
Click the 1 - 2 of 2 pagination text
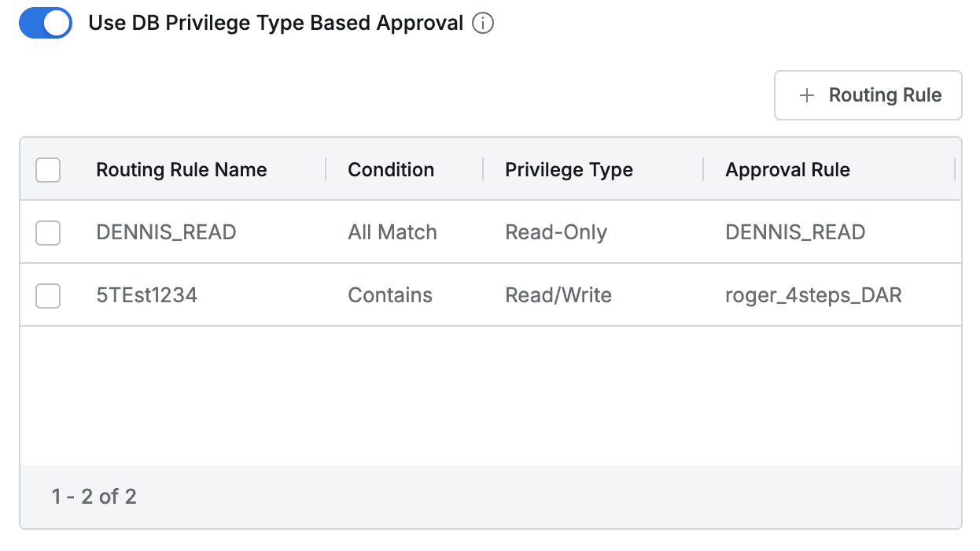93,497
